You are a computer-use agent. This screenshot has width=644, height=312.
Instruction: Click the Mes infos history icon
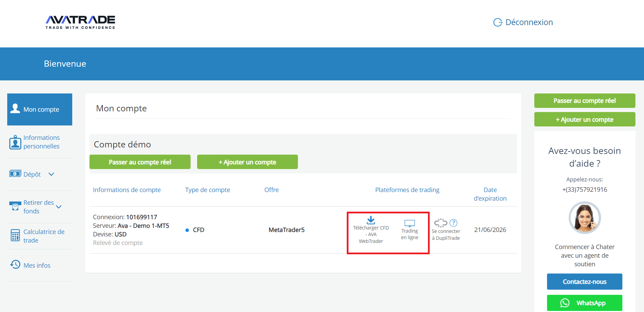[x=15, y=265]
